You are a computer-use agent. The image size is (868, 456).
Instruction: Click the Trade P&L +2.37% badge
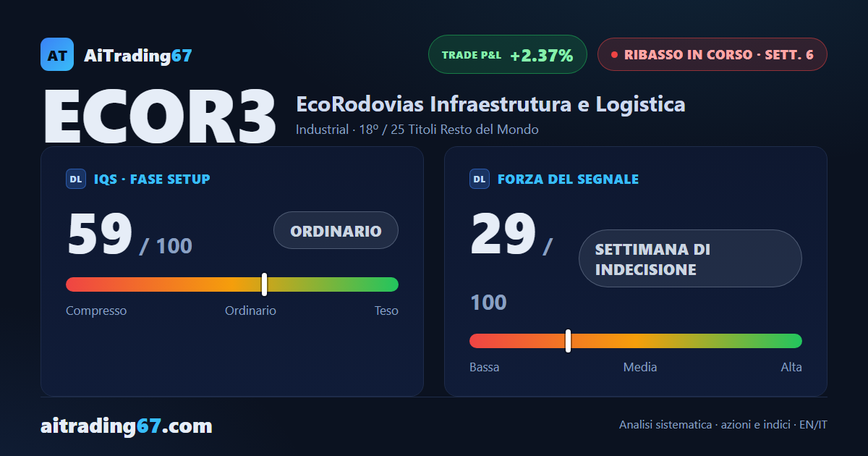pyautogui.click(x=507, y=54)
